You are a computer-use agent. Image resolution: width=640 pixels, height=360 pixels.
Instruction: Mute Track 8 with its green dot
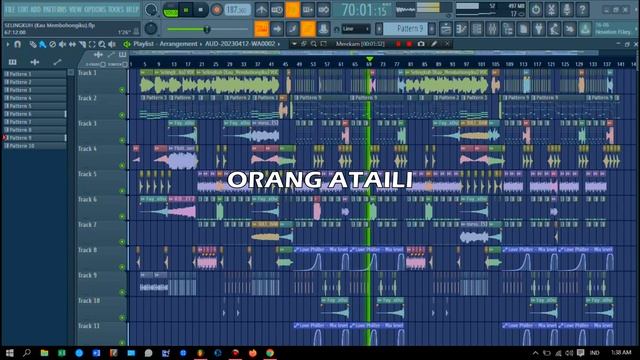tap(122, 267)
